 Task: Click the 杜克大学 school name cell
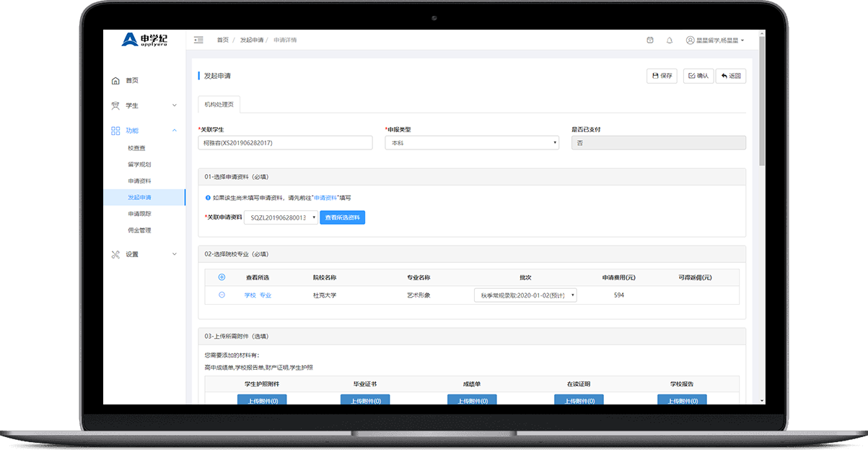[325, 295]
